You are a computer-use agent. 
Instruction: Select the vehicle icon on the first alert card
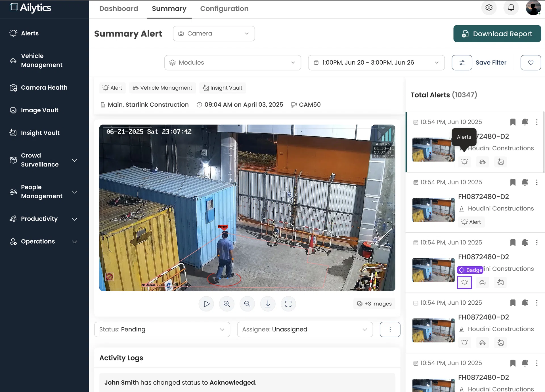pos(482,162)
